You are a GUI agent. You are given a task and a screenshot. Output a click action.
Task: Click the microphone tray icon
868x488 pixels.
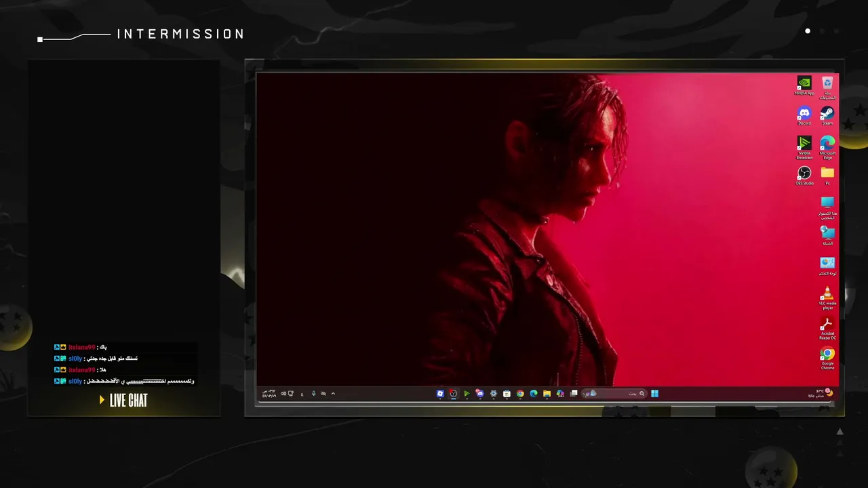[313, 393]
